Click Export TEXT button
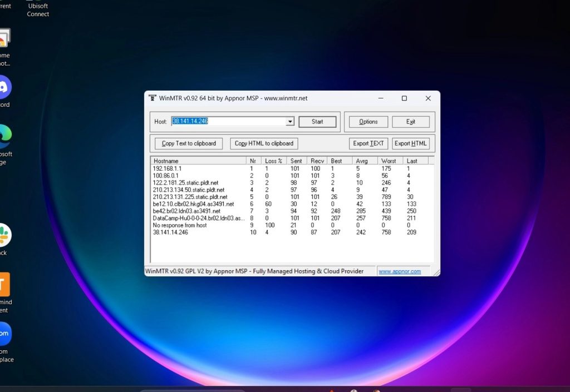The image size is (570, 392). [x=368, y=143]
